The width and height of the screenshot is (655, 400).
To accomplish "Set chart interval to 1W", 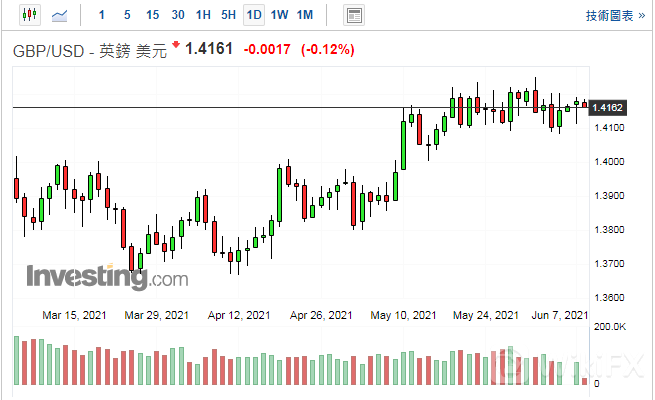I will (280, 15).
